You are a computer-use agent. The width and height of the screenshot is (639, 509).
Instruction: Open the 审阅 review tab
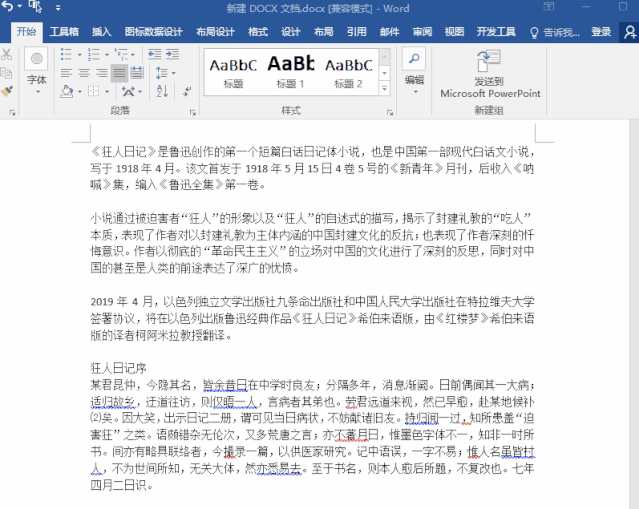coord(423,32)
